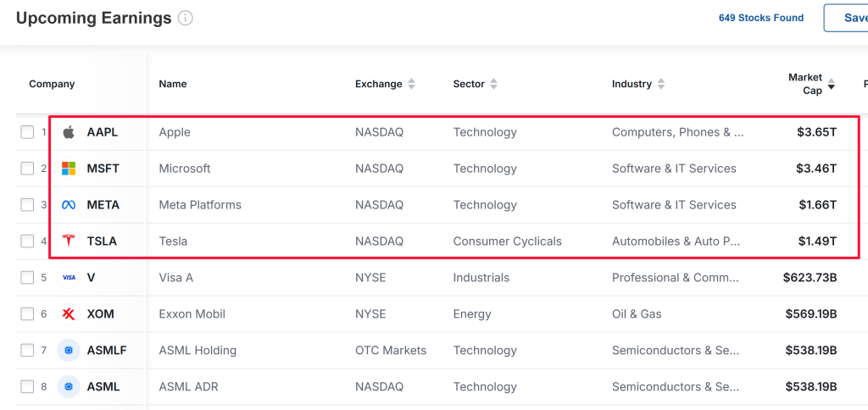The height and width of the screenshot is (410, 868).
Task: Sort by the Sector column arrows
Action: coord(493,84)
